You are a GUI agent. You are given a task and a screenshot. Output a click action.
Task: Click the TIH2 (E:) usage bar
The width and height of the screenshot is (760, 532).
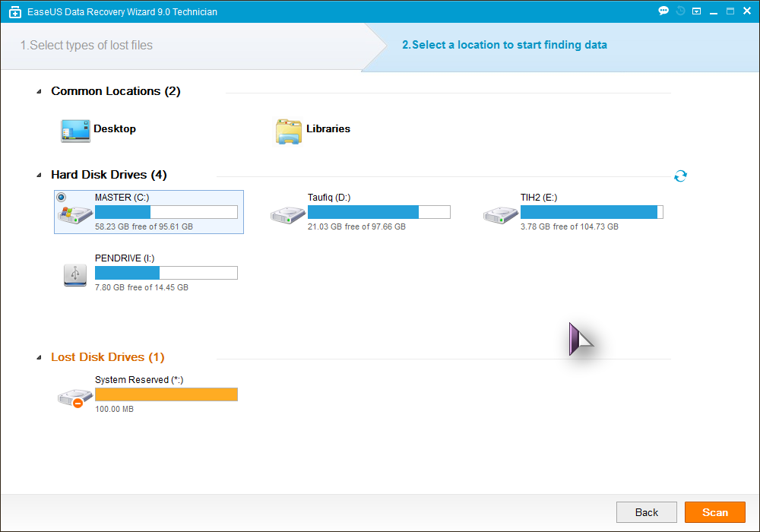tap(592, 212)
